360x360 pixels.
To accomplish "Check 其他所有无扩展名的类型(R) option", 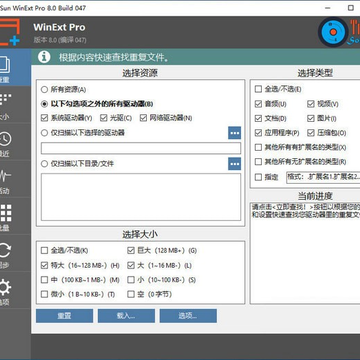I will coord(258,162).
